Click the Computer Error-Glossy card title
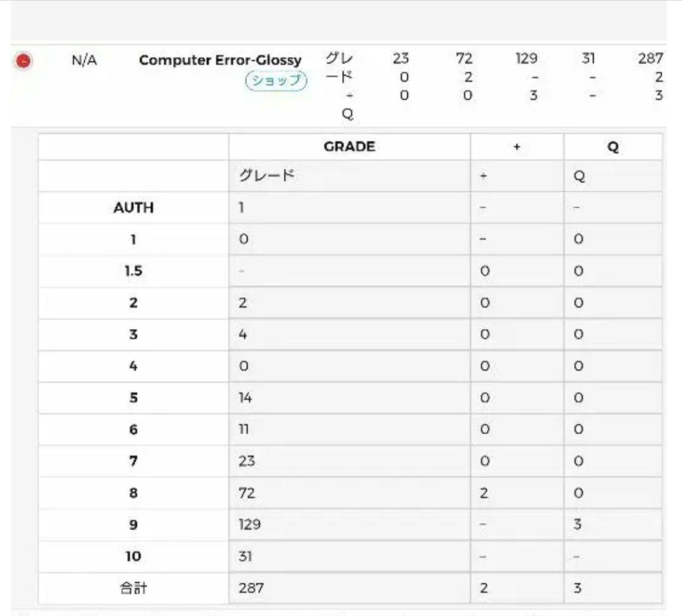 220,60
